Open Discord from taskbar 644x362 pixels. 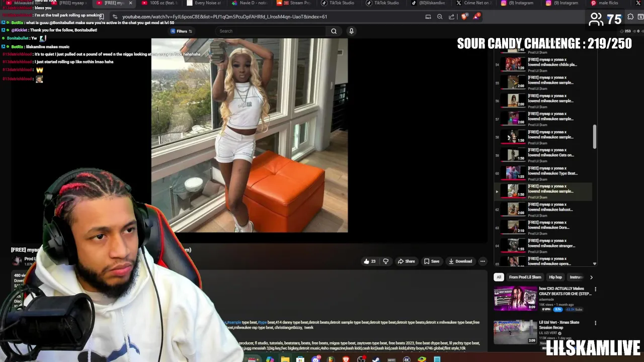(x=315, y=359)
